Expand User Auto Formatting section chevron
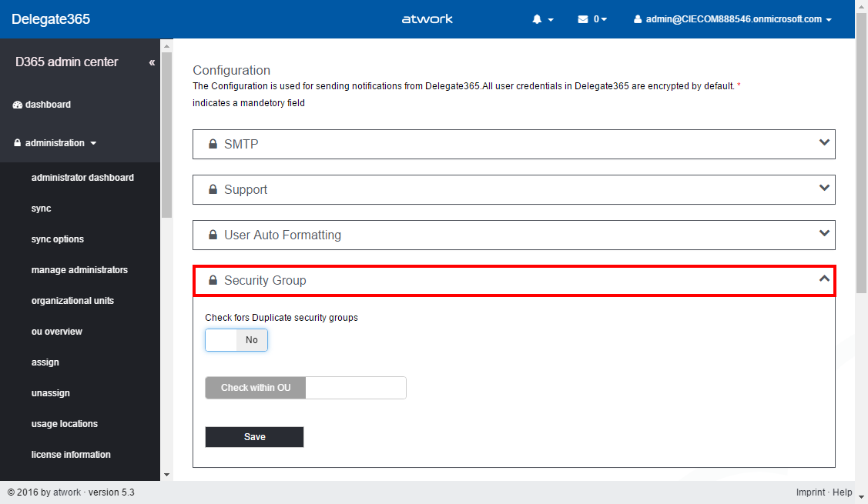868x504 pixels. [x=824, y=233]
